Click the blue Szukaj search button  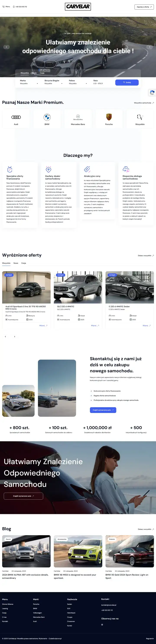tap(127, 82)
